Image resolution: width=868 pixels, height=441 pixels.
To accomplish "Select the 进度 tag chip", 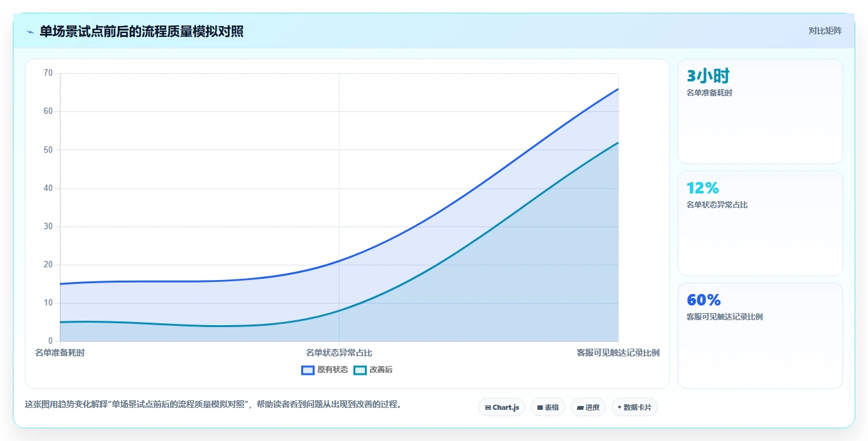I will click(588, 407).
